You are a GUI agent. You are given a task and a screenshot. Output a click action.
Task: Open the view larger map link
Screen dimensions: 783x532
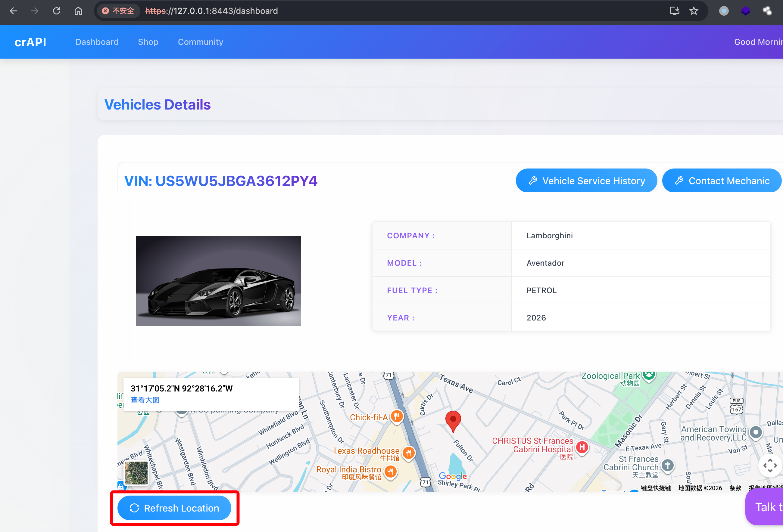point(145,400)
